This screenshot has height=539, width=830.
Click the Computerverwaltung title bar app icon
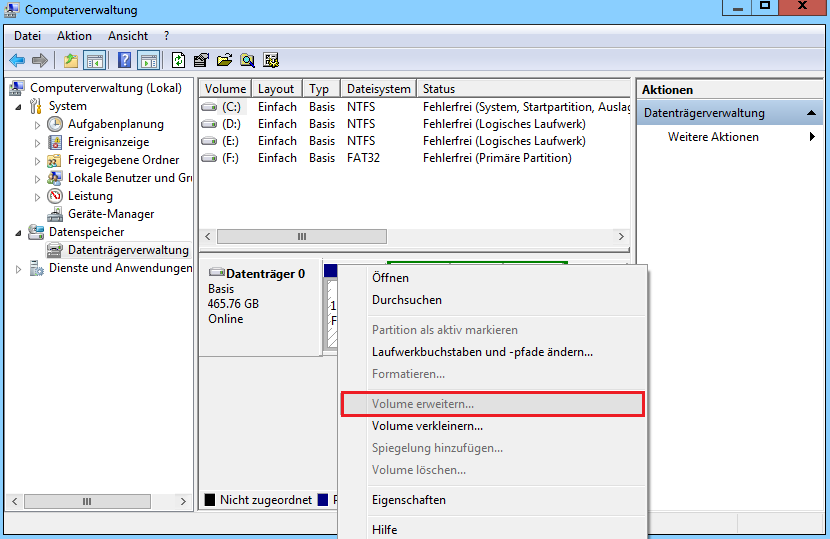pyautogui.click(x=12, y=10)
